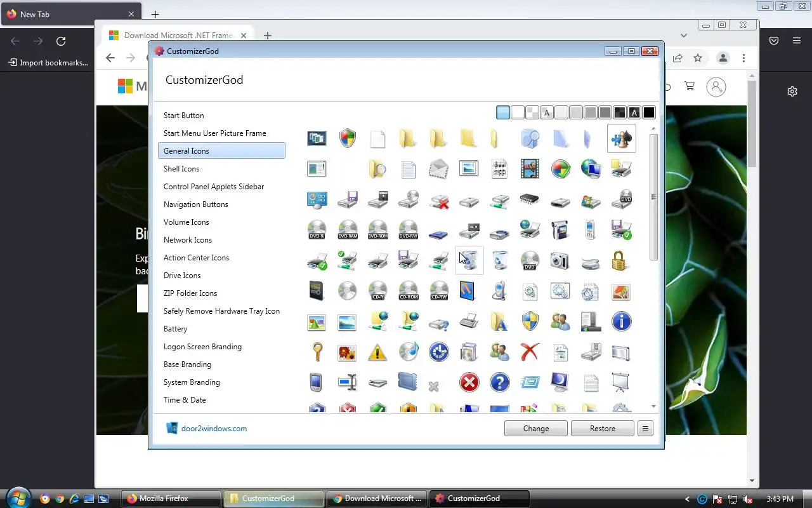Select the red circle error icon
The width and height of the screenshot is (812, 508).
point(469,382)
